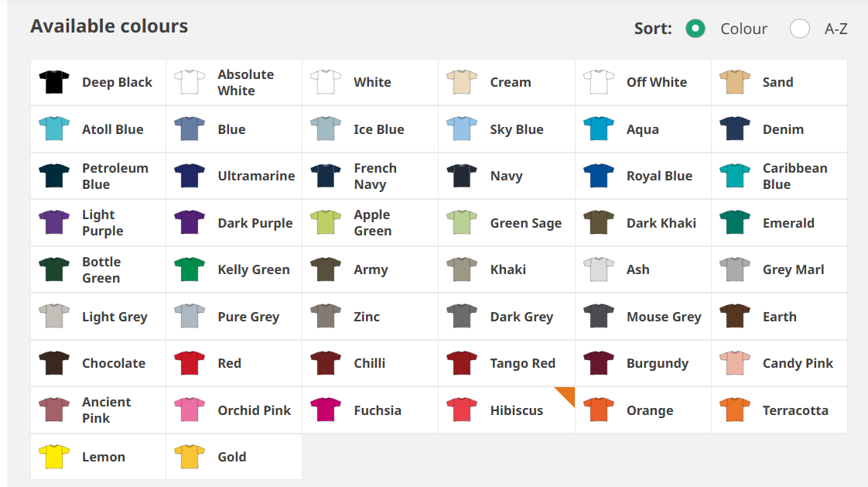This screenshot has height=487, width=868.
Task: Click the orange corner marker near Hibiscus
Action: tap(567, 394)
